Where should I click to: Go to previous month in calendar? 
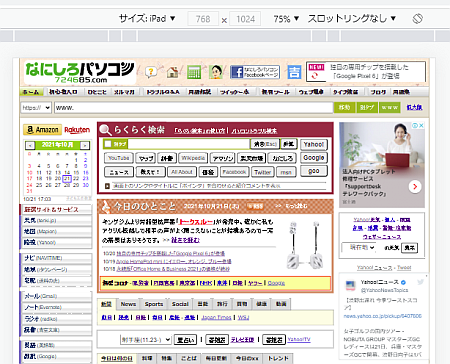(30, 145)
